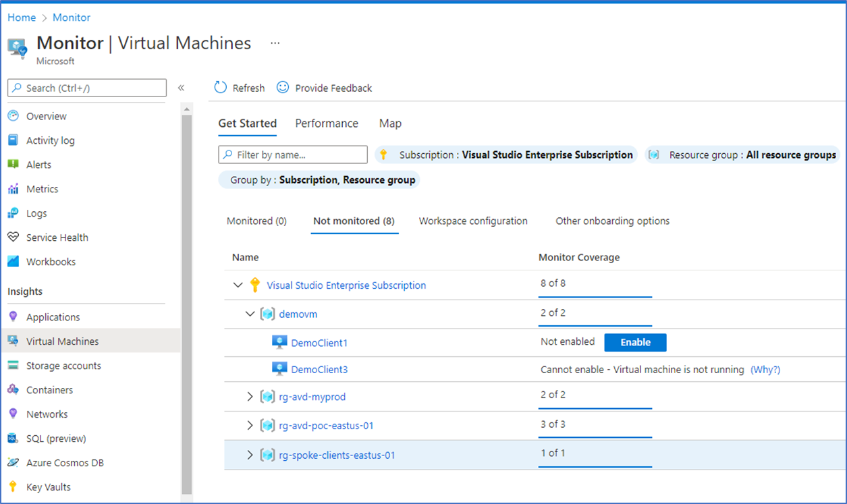Collapse the Visual Studio Enterprise Subscription row

pos(238,285)
